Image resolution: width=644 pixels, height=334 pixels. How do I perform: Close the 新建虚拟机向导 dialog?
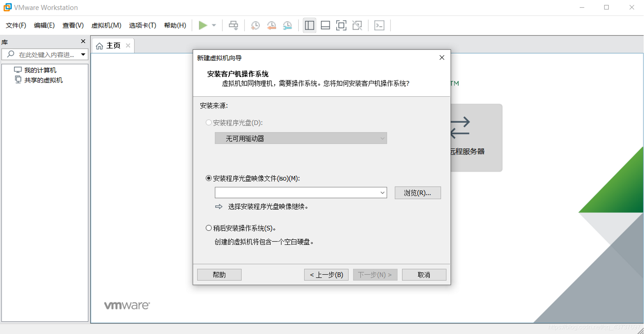coord(442,57)
